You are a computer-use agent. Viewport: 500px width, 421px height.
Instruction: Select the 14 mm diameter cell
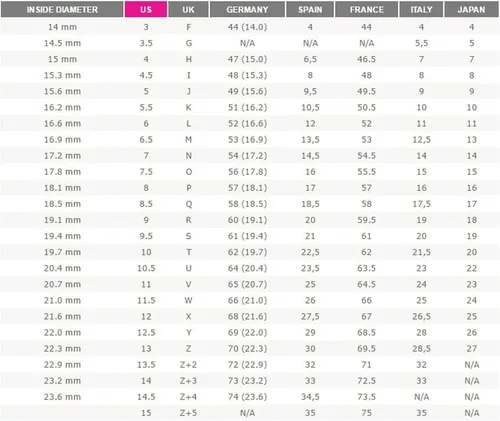(62, 27)
